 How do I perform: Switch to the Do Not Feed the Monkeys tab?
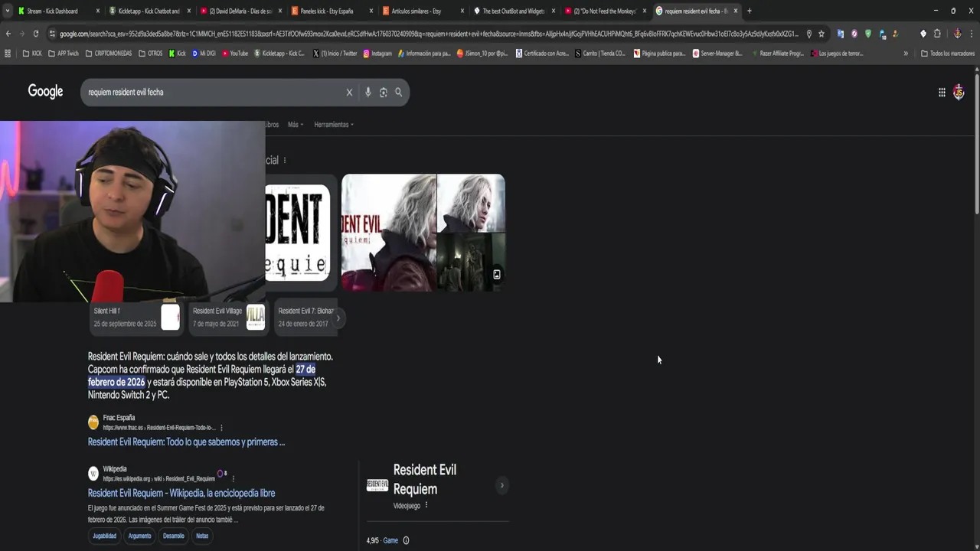[605, 11]
